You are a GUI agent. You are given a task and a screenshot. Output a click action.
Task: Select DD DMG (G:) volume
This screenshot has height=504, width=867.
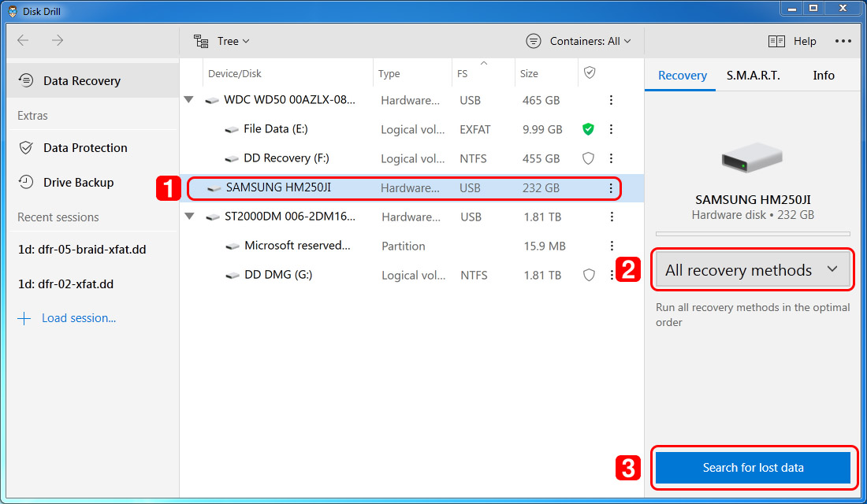[x=411, y=275]
